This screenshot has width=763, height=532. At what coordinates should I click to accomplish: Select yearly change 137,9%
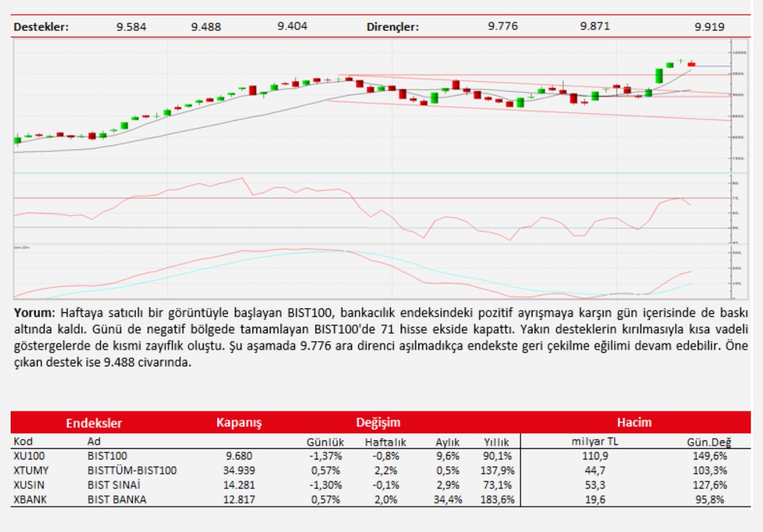[x=497, y=471]
